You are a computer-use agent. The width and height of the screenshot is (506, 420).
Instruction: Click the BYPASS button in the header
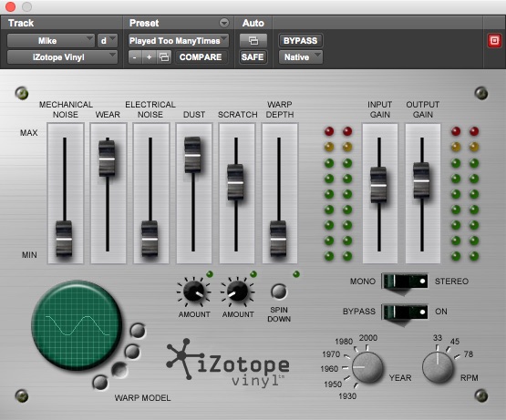click(301, 41)
